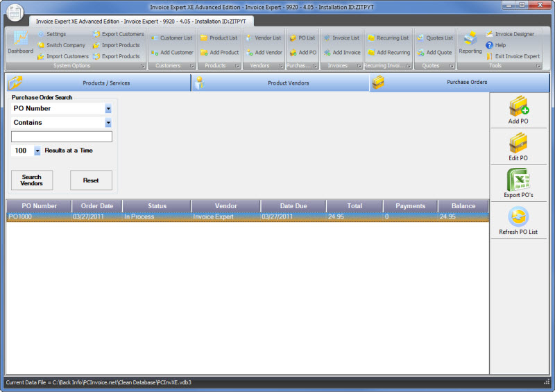This screenshot has width=555, height=392.
Task: Click Import Products
Action: (x=117, y=45)
